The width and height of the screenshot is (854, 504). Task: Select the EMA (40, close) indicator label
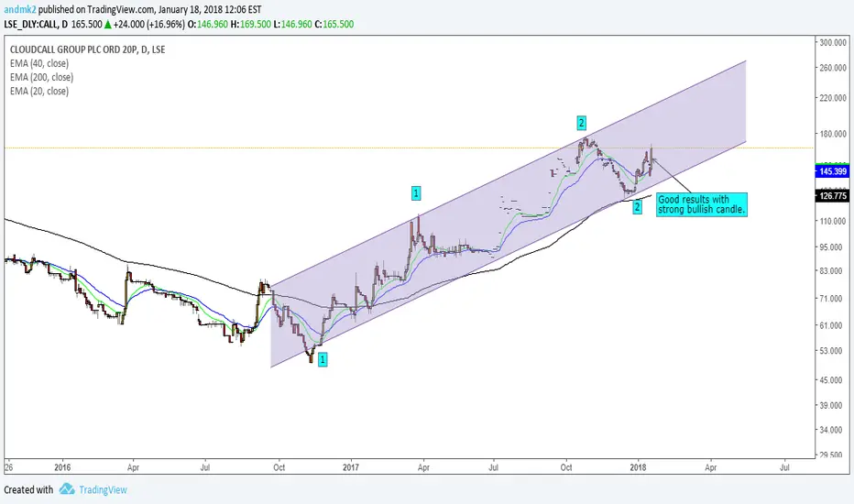tap(39, 63)
